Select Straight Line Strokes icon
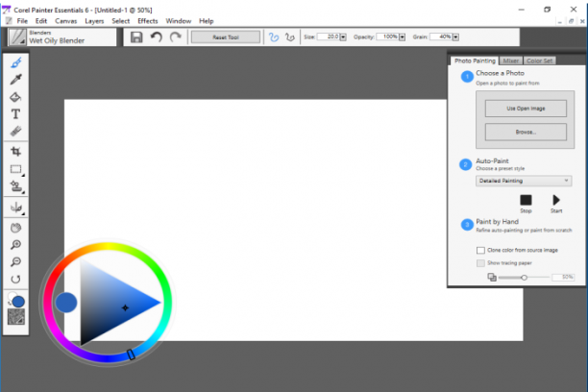Viewport: 588px width, 392px height. pyautogui.click(x=289, y=37)
